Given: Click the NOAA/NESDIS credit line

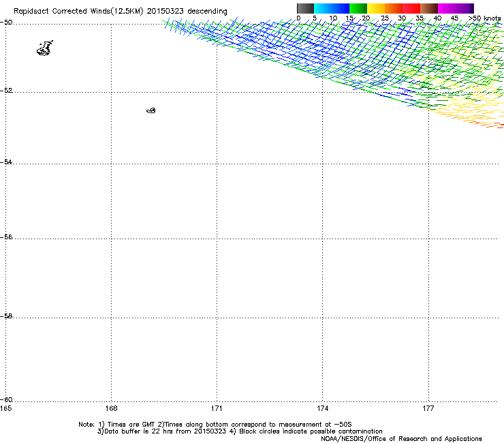Looking at the screenshot, I should [x=401, y=439].
